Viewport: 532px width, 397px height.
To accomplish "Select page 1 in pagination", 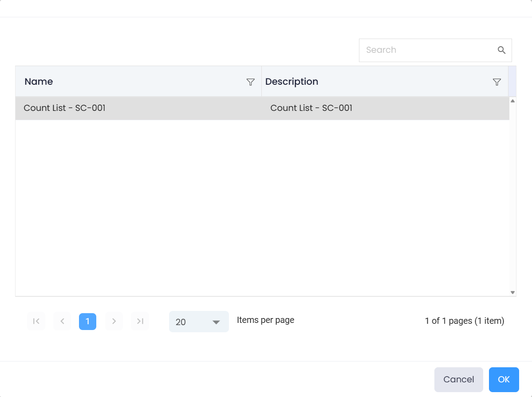I will pyautogui.click(x=87, y=322).
